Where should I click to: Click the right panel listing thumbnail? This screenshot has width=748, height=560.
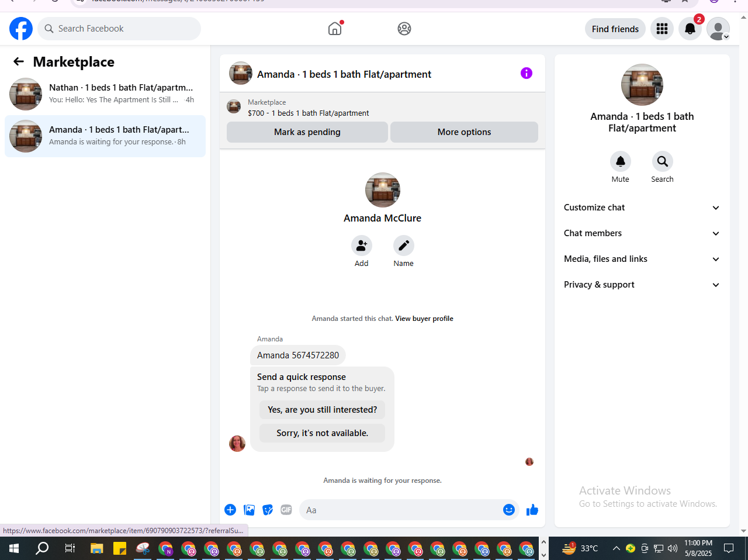click(x=642, y=85)
